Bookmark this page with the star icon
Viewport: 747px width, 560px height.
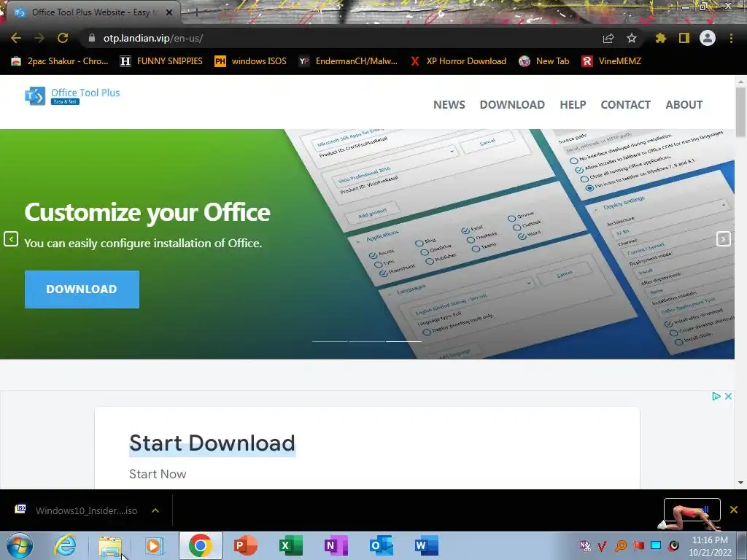click(632, 38)
